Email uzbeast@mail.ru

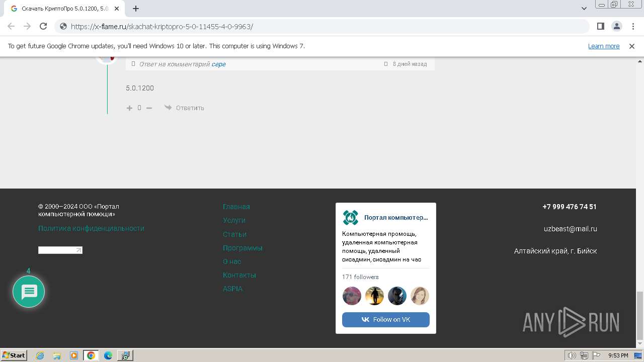pos(571,229)
